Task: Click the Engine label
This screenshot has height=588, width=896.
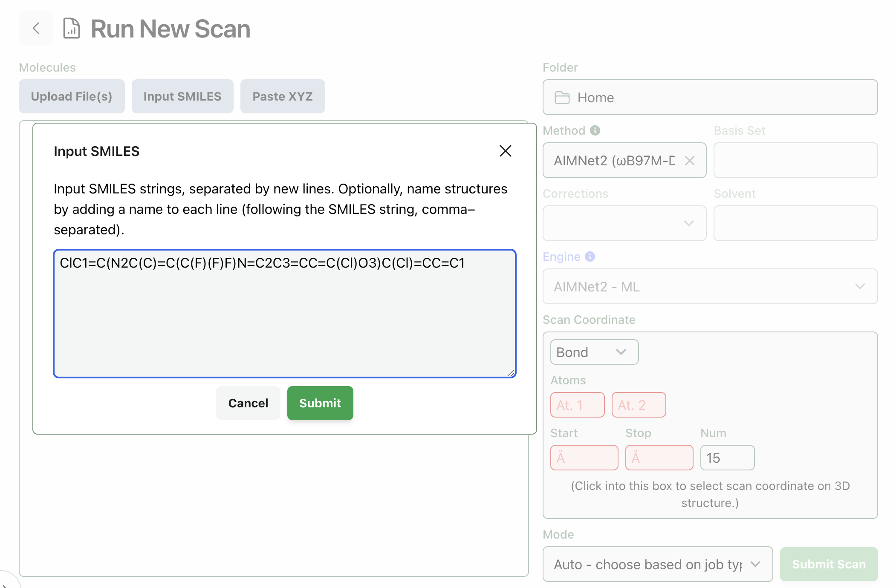Action: (x=561, y=257)
